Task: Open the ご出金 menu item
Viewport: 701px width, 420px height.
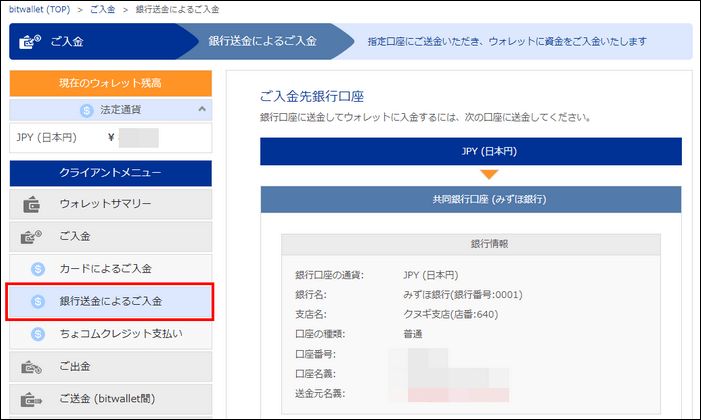Action: [110, 367]
